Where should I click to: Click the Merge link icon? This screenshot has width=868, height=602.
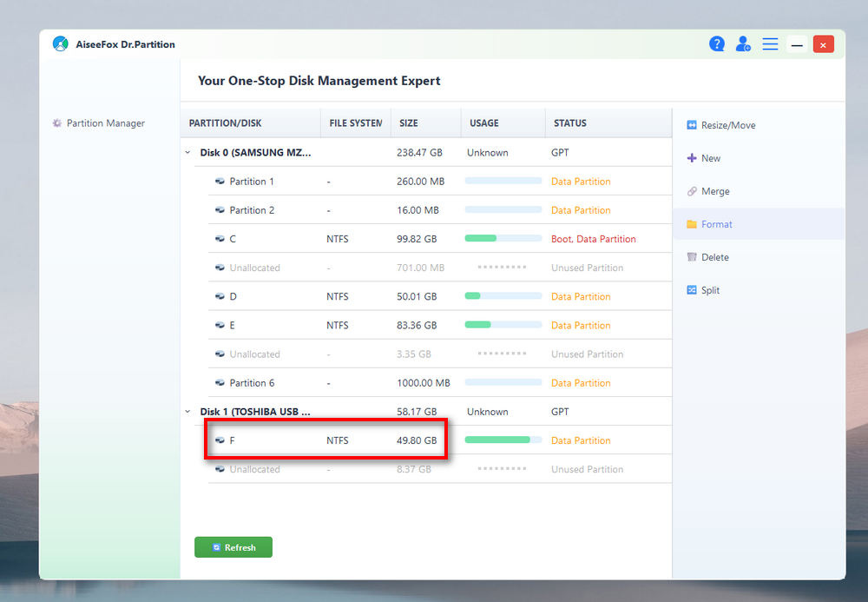click(692, 191)
